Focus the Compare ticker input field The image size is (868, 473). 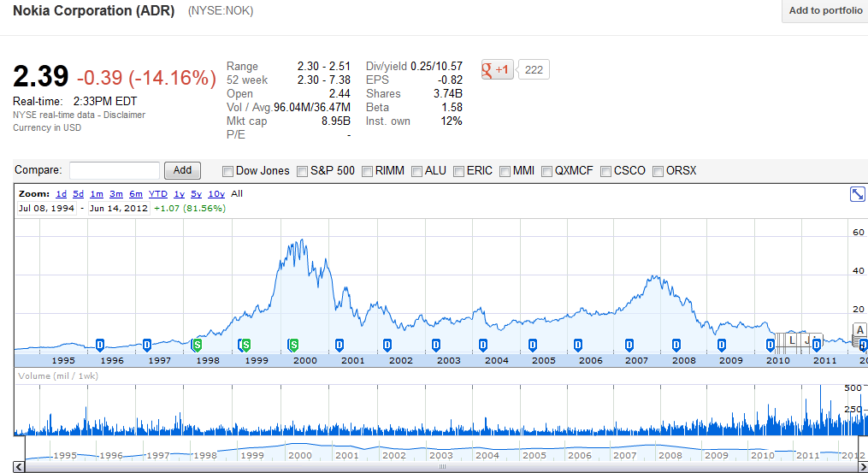(115, 170)
